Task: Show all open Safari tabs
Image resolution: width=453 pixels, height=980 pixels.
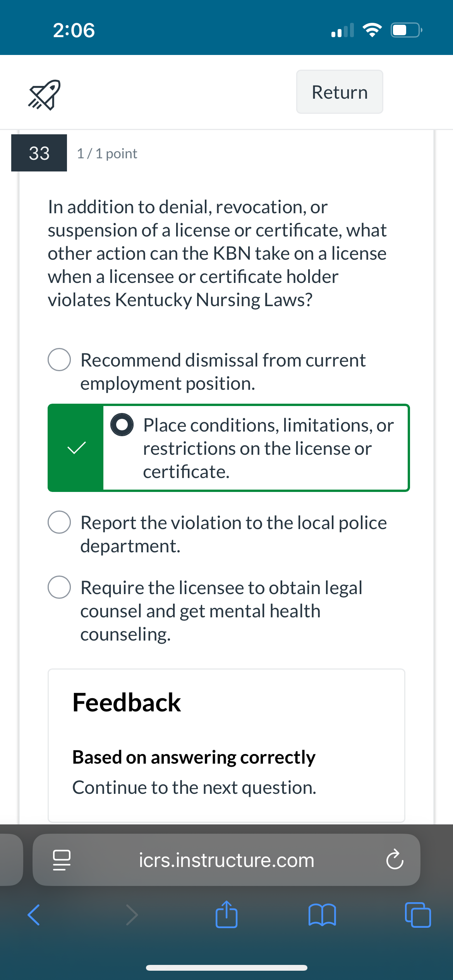Action: coord(418,915)
